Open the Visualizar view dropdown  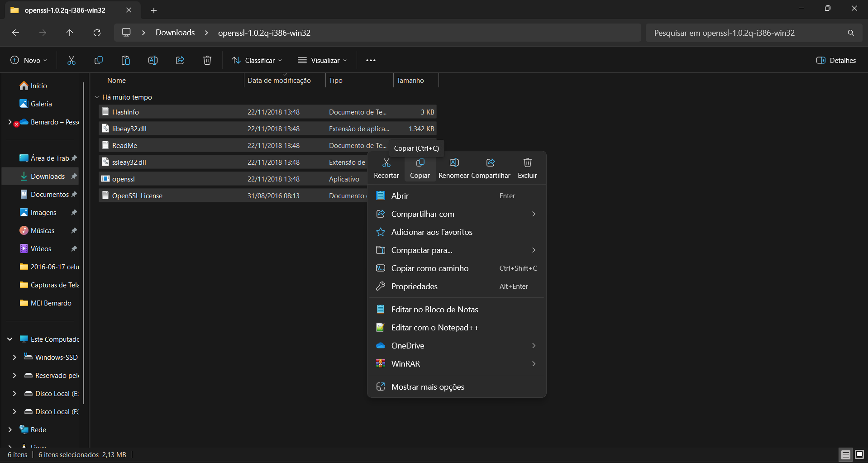(322, 60)
